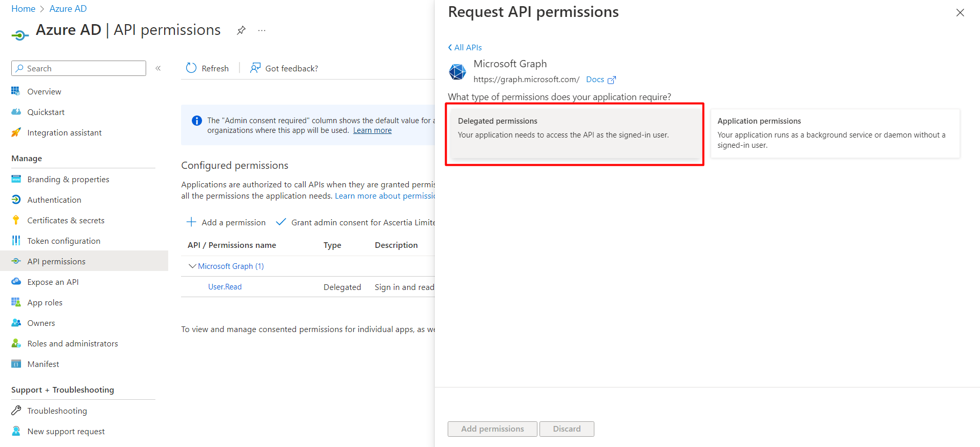
Task: Click the Discard button
Action: 567,429
